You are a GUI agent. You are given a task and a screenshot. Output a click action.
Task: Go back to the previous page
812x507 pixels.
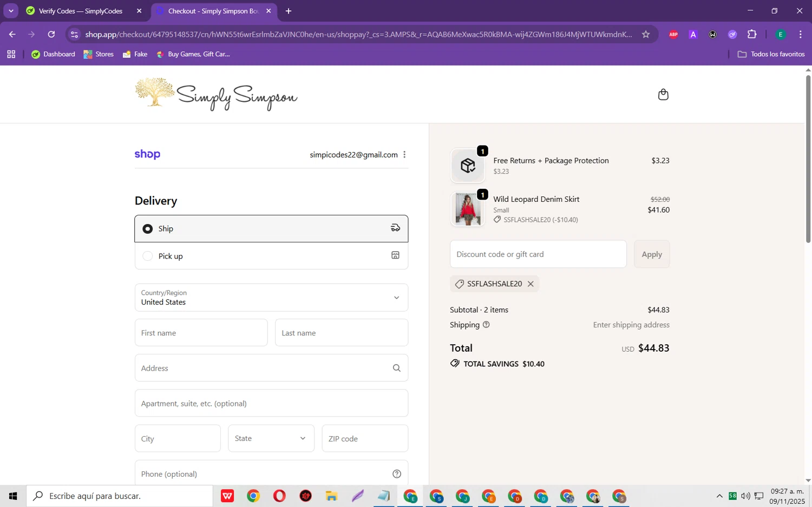(x=12, y=35)
